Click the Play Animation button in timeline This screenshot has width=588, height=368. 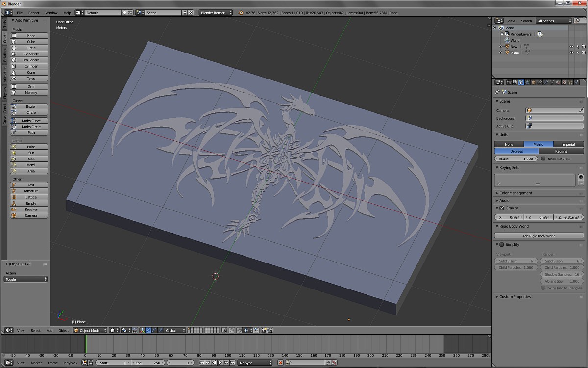coord(220,363)
